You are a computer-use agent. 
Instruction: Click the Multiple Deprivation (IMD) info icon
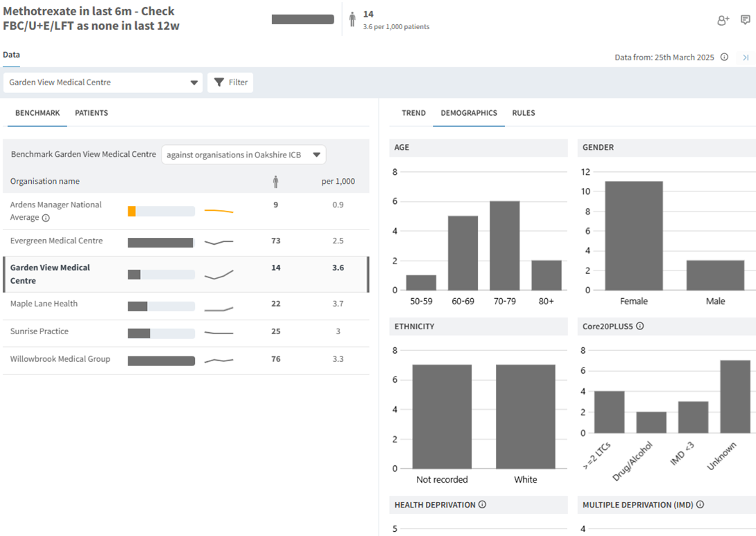(700, 504)
